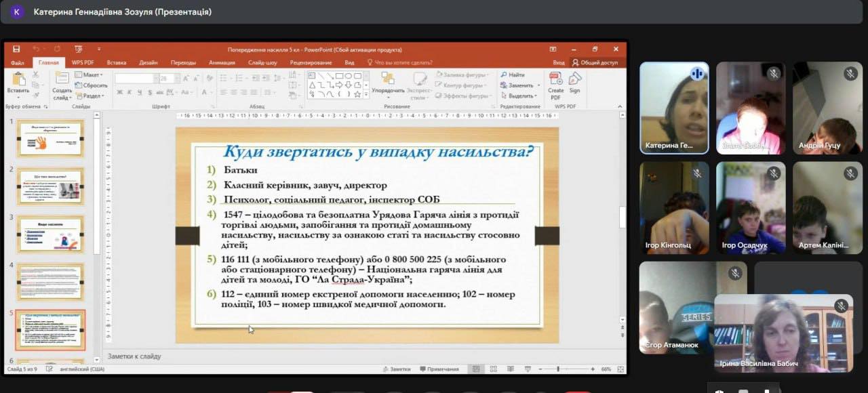Open the Вставка (Insert) ribbon tab
Viewport: 868px width, 393px height.
pyautogui.click(x=116, y=62)
